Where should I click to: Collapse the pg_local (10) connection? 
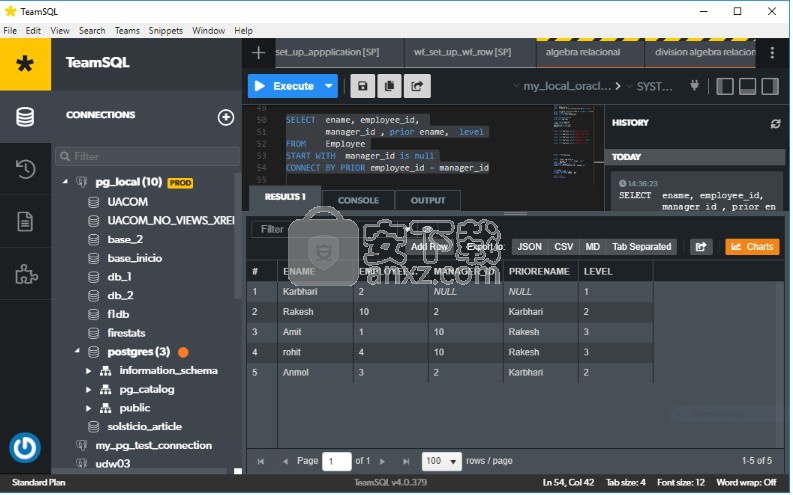[65, 182]
